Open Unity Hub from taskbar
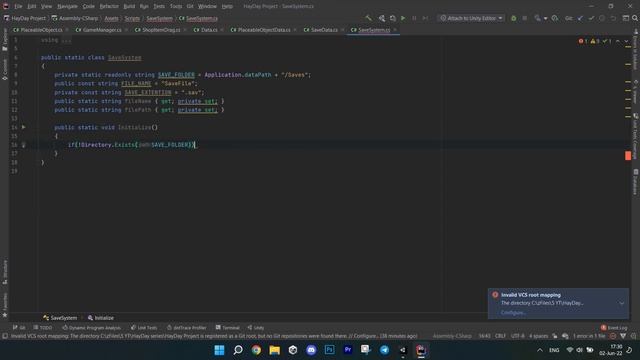 (x=293, y=350)
